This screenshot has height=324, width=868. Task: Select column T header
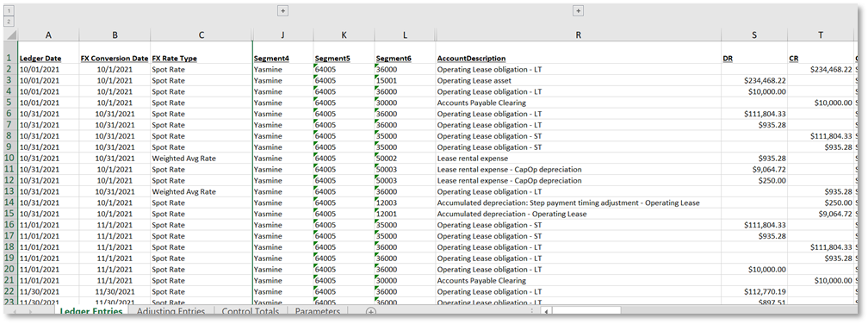(x=821, y=34)
